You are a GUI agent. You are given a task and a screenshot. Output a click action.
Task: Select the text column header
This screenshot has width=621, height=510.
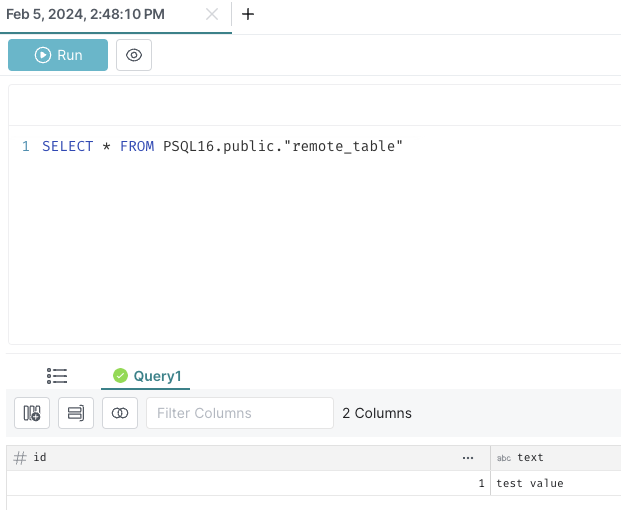pos(556,458)
